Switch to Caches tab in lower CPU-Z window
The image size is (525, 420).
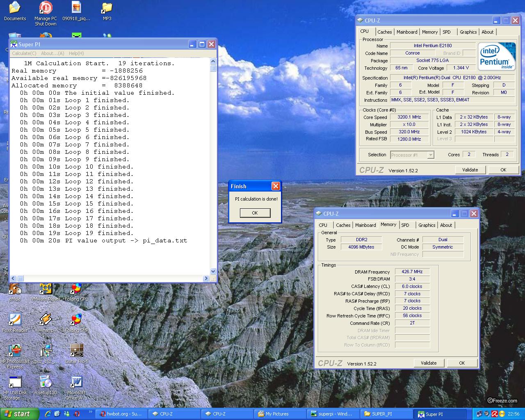point(343,225)
